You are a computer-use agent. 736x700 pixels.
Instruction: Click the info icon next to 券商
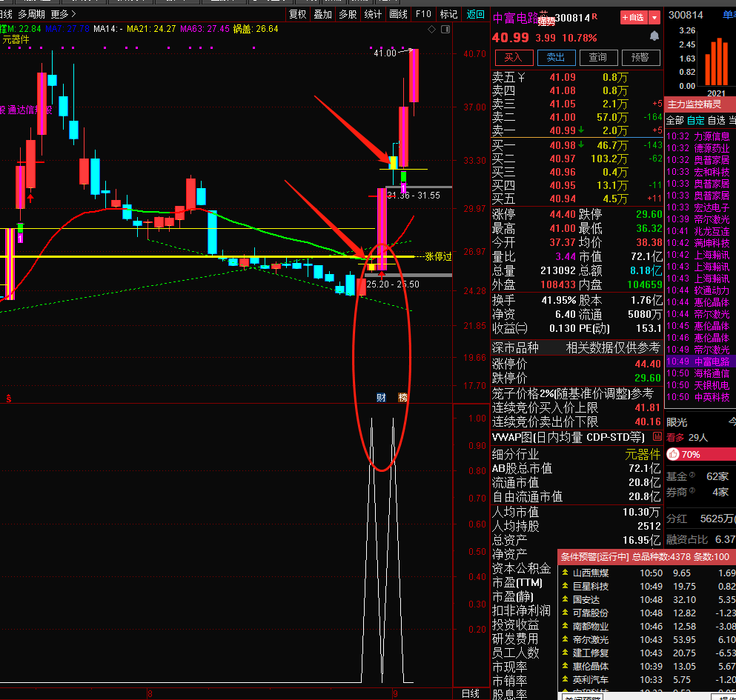pyautogui.click(x=692, y=491)
